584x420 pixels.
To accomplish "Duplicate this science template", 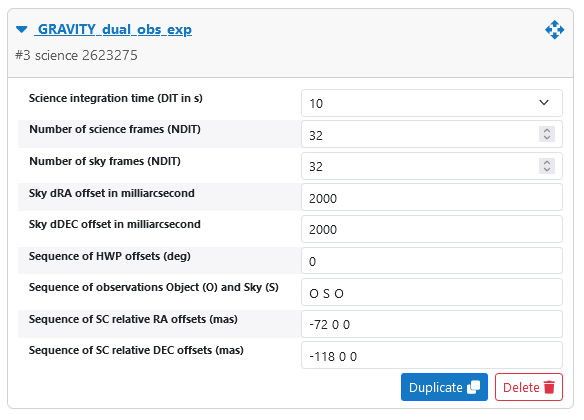I will pos(444,387).
